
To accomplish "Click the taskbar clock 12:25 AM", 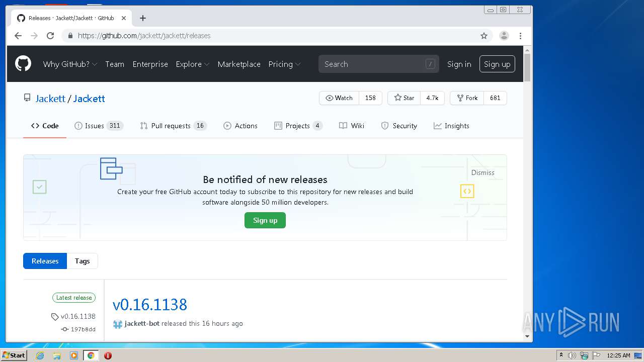I will click(x=618, y=355).
